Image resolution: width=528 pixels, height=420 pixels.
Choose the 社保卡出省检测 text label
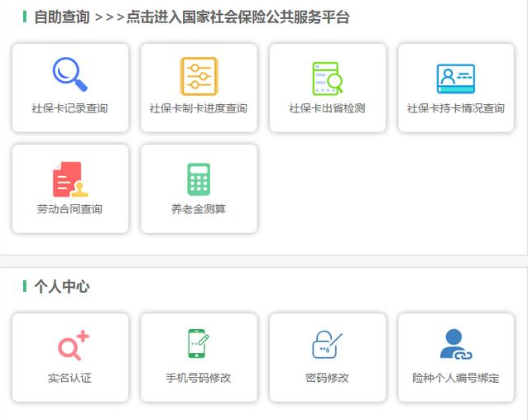[x=327, y=108]
